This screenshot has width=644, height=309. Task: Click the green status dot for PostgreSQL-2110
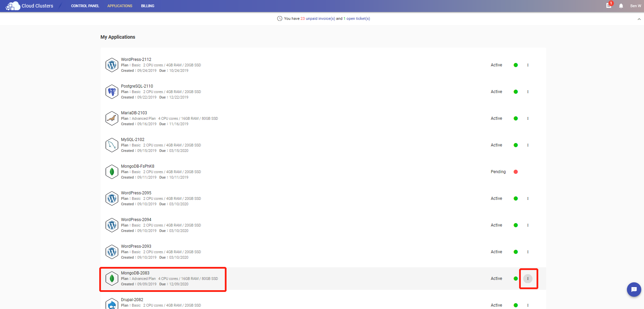point(516,92)
